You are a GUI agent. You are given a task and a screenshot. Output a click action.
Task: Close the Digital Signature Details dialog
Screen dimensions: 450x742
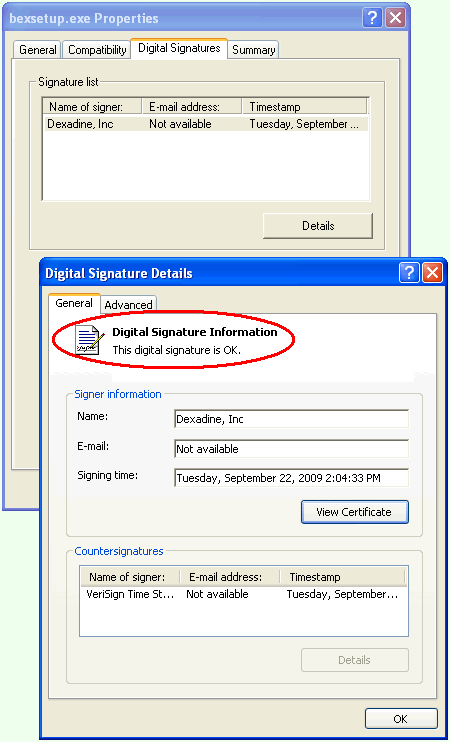[x=432, y=274]
